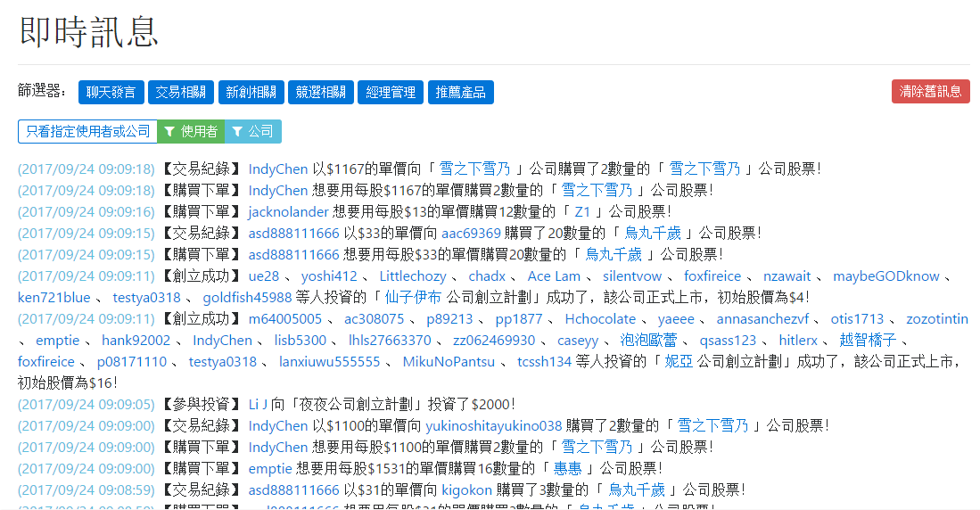This screenshot has width=980, height=510.
Task: Open user 泡泡歐蕾's profile link
Action: (648, 341)
